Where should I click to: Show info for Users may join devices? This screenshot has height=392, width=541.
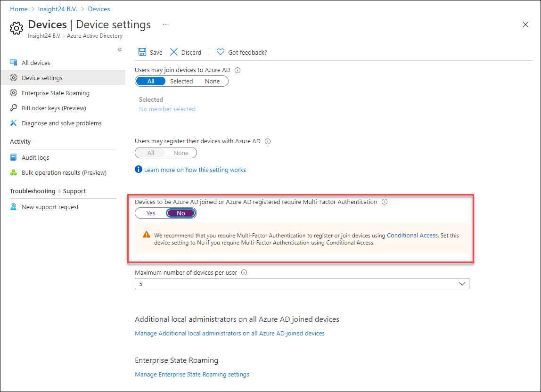[238, 70]
